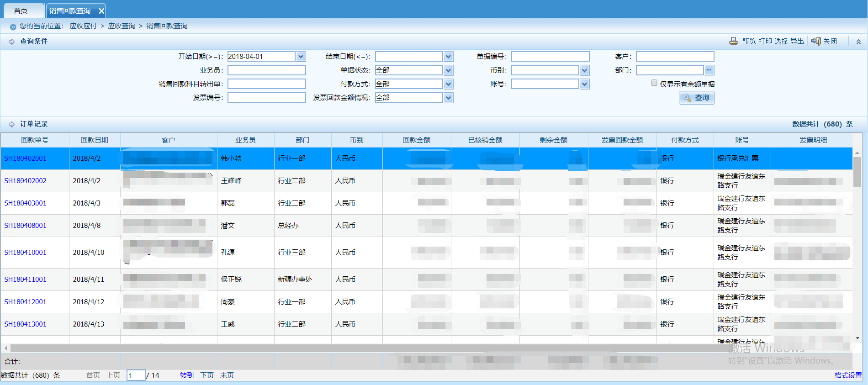Click the 单据编号 input field

coord(550,57)
